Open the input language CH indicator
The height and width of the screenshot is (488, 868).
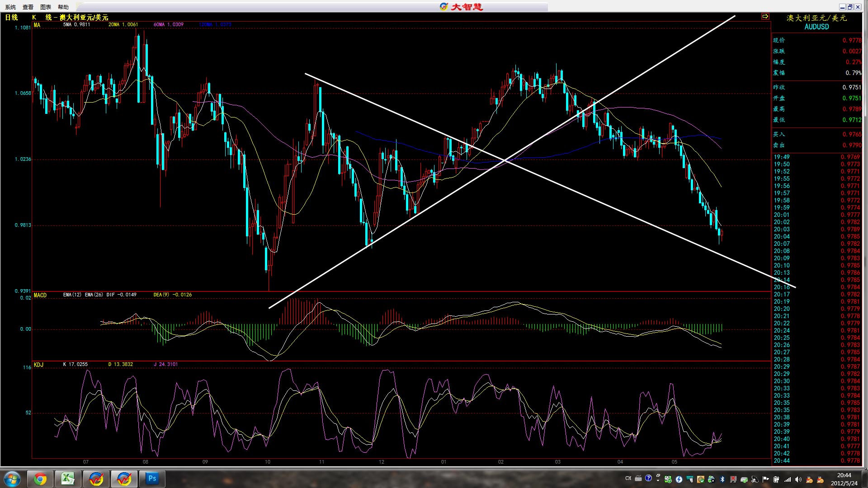pos(628,478)
